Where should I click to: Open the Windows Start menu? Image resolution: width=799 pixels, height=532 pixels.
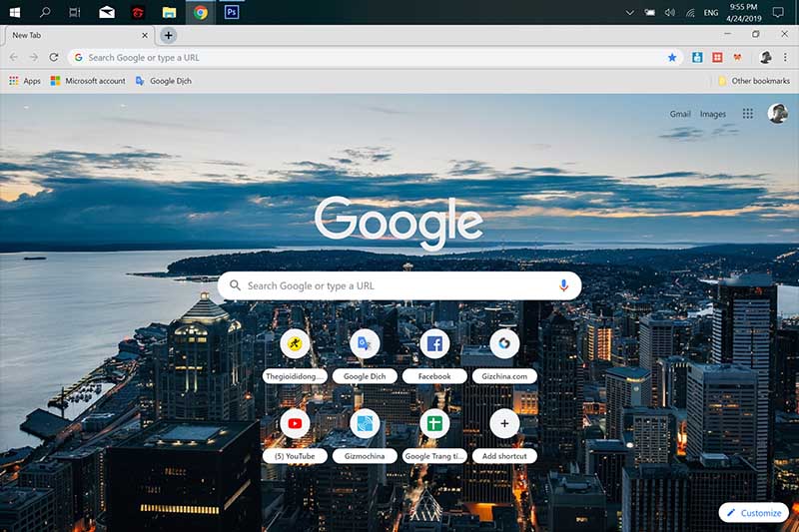click(15, 12)
